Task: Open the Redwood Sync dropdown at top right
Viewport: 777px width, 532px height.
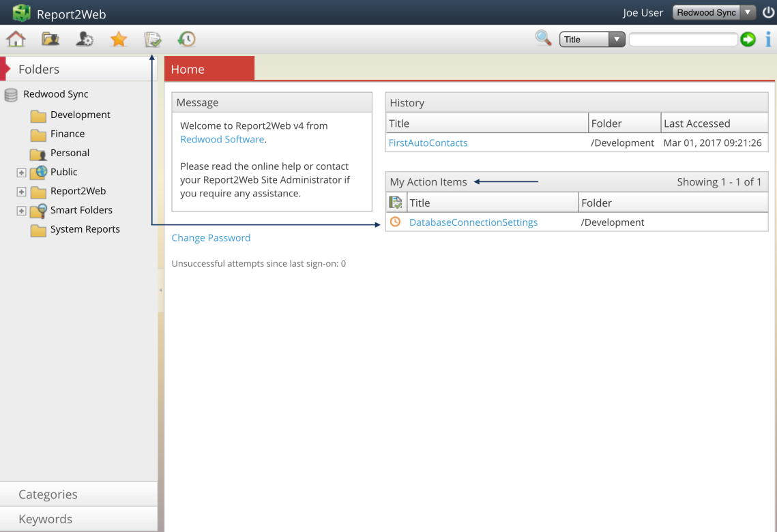Action: [748, 12]
